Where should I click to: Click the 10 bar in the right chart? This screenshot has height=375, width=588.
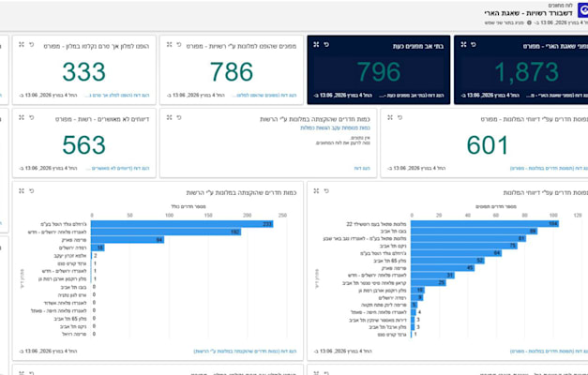pos(417,291)
